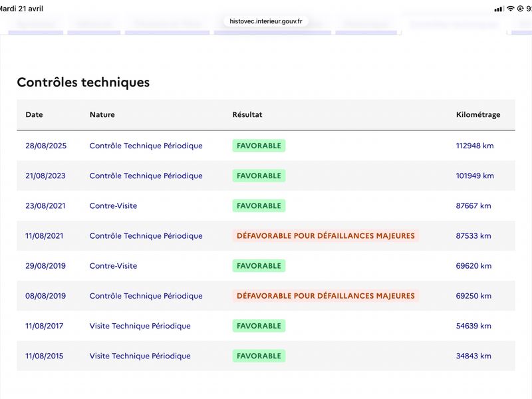Open the histovec.interieur.gouv.fr address pill
This screenshot has height=399, width=532.
[x=265, y=21]
